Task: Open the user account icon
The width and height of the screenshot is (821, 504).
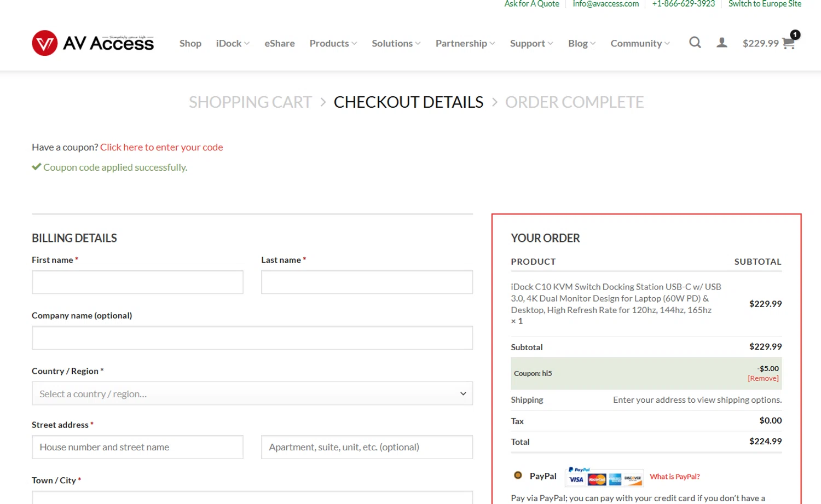Action: click(x=722, y=43)
